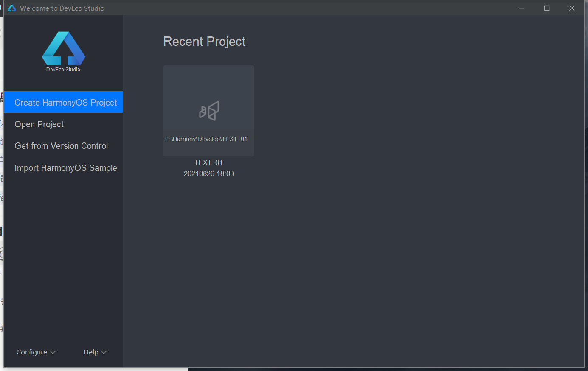Viewport: 588px width, 371px height.
Task: Click the 'DevEco Studio' caption under the logo
Action: coord(63,70)
